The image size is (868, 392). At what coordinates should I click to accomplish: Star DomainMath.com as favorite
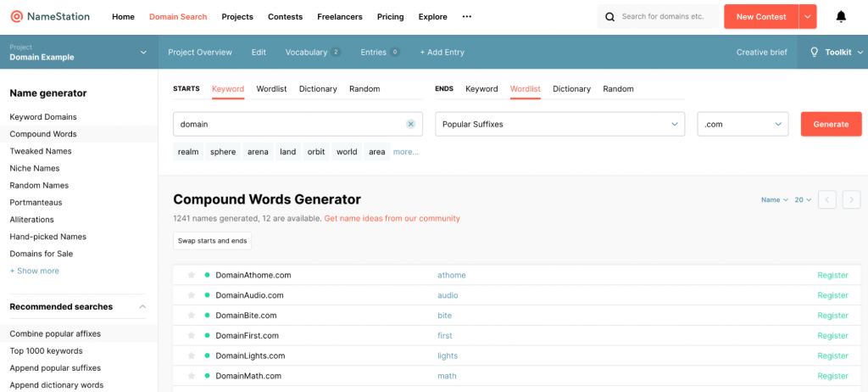192,376
